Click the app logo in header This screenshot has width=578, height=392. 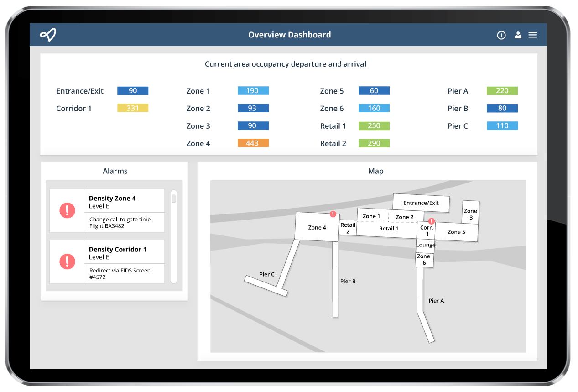pos(48,35)
